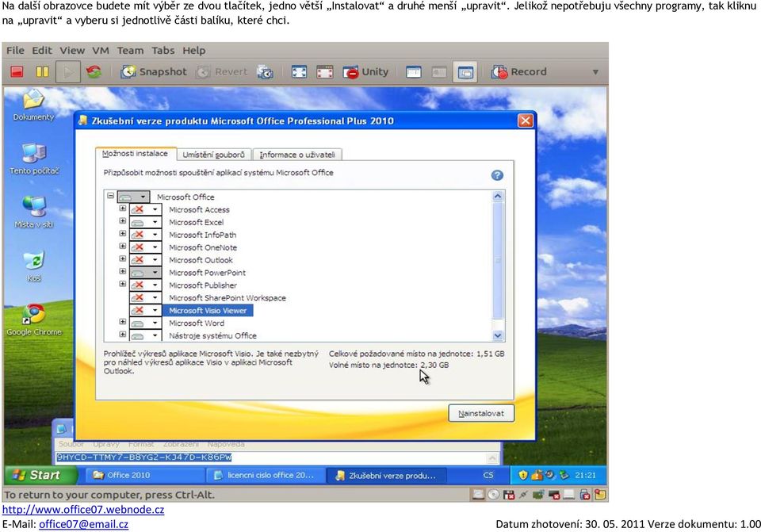The width and height of the screenshot is (761, 532).
Task: Select the Tento počítač desktop icon
Action: tap(34, 159)
